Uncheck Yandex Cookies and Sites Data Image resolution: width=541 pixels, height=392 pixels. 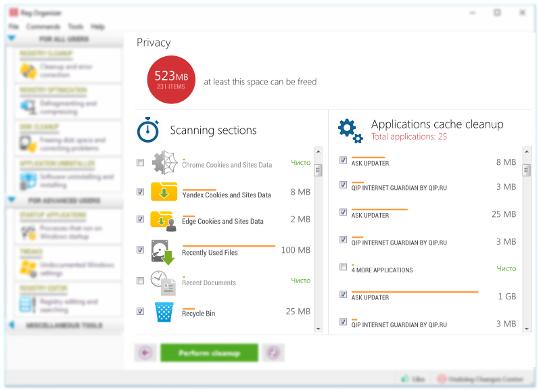[141, 192]
